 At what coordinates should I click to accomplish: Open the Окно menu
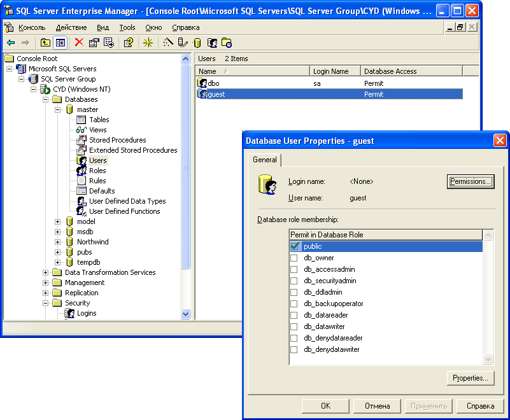[153, 27]
